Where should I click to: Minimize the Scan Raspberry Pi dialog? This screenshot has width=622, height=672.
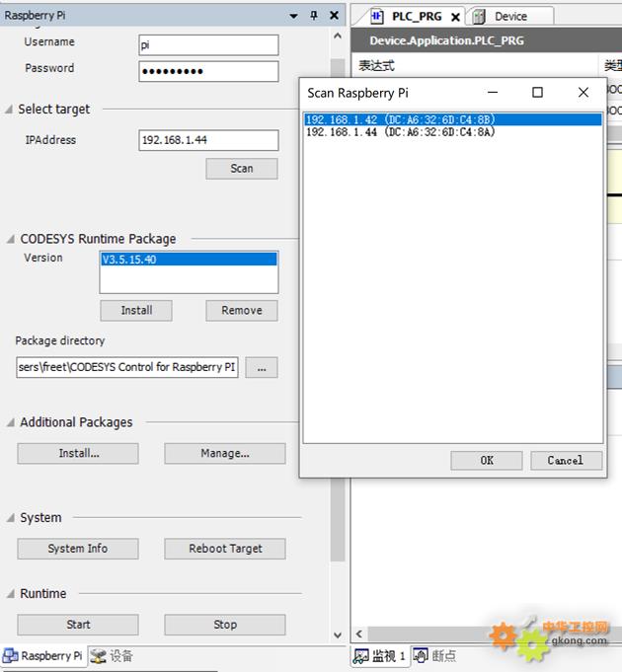tap(493, 93)
